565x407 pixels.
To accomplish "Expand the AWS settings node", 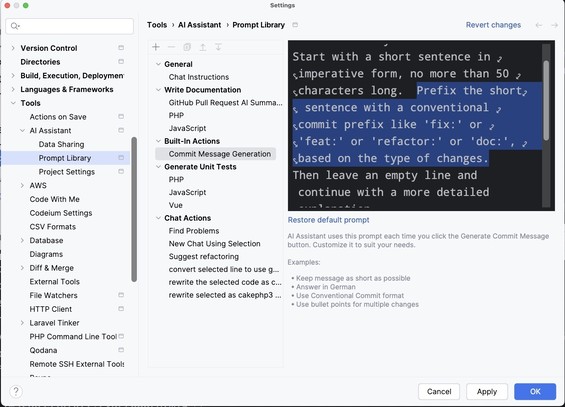I will (x=22, y=185).
